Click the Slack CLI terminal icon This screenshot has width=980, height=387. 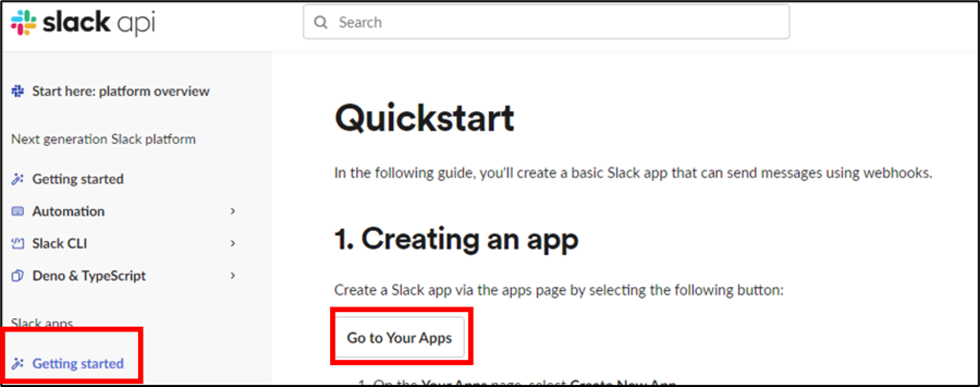click(17, 243)
